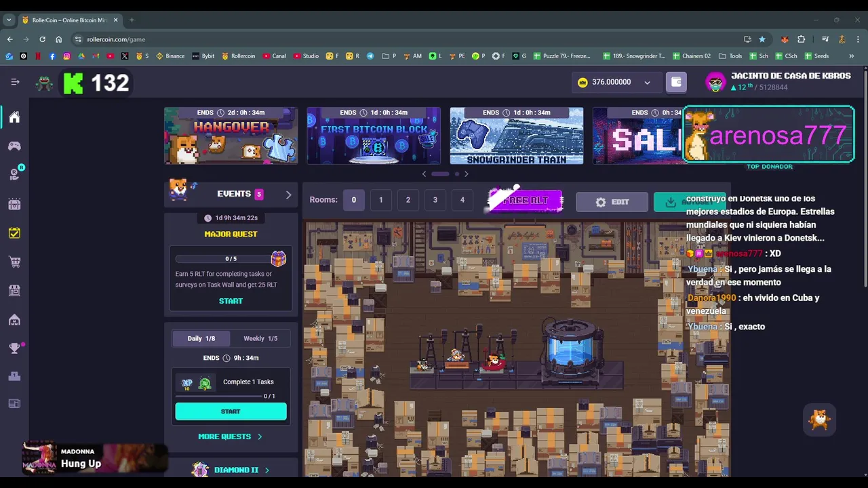
Task: Expand the Diamond II league arrow
Action: click(x=267, y=470)
